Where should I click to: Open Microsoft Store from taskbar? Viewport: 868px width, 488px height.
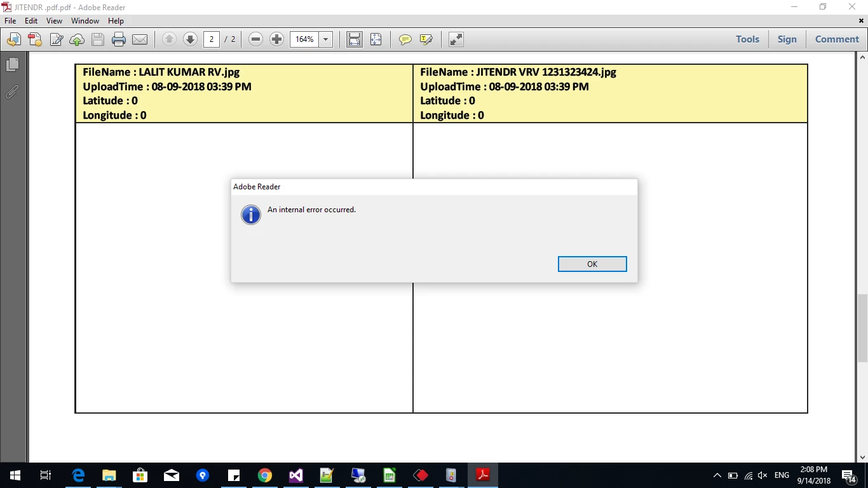[140, 475]
